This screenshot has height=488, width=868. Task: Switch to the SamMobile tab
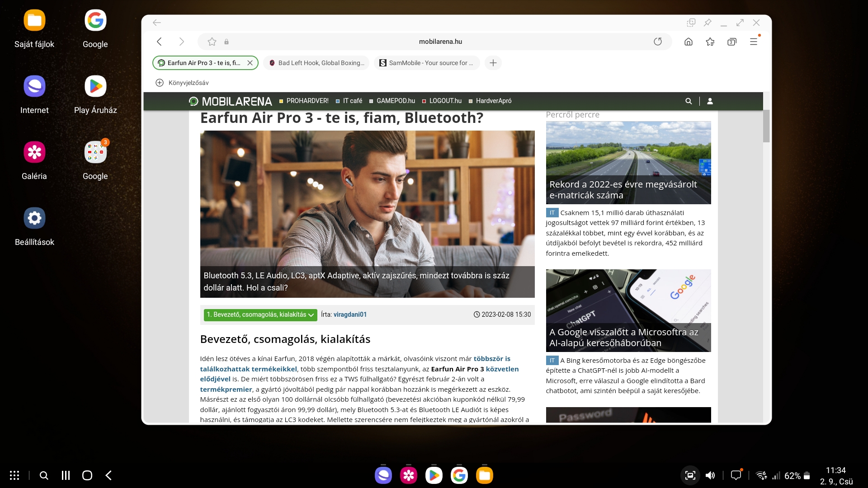(427, 63)
